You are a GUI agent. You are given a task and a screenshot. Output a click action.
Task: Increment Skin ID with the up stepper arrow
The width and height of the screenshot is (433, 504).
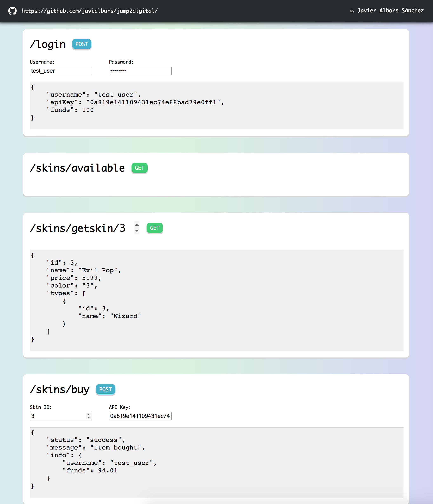coord(89,414)
